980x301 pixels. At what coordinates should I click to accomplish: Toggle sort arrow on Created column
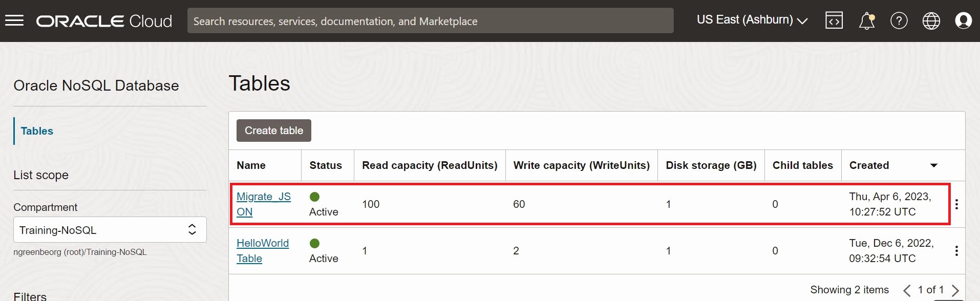[x=934, y=165]
